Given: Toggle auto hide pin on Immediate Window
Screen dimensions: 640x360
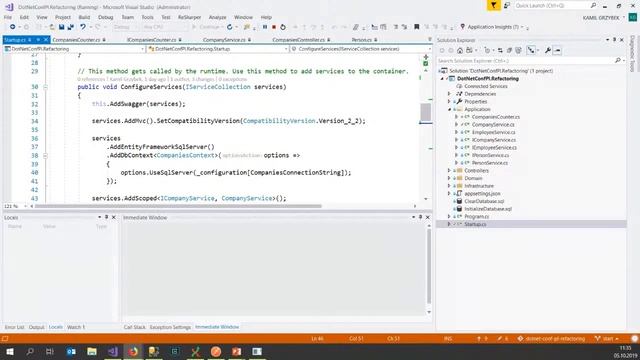Looking at the screenshot, I should [420, 217].
